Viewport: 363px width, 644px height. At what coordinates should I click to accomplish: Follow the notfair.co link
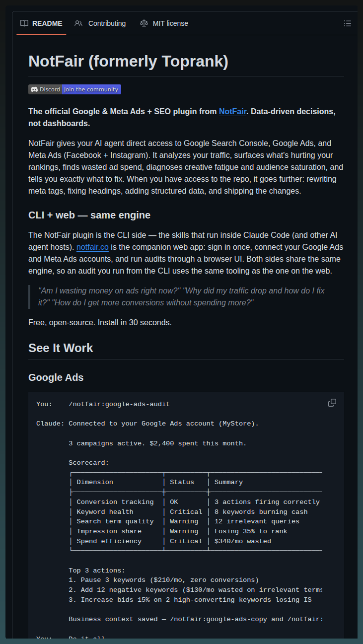[x=92, y=247]
